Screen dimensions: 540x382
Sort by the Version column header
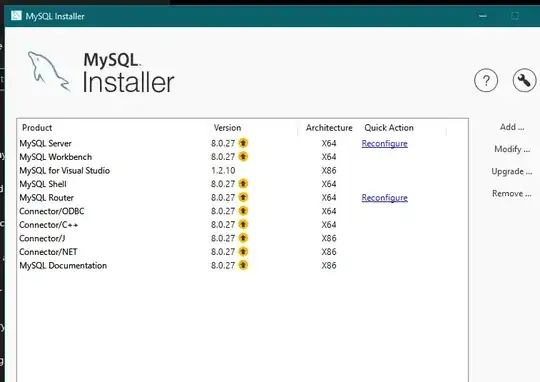pos(227,128)
